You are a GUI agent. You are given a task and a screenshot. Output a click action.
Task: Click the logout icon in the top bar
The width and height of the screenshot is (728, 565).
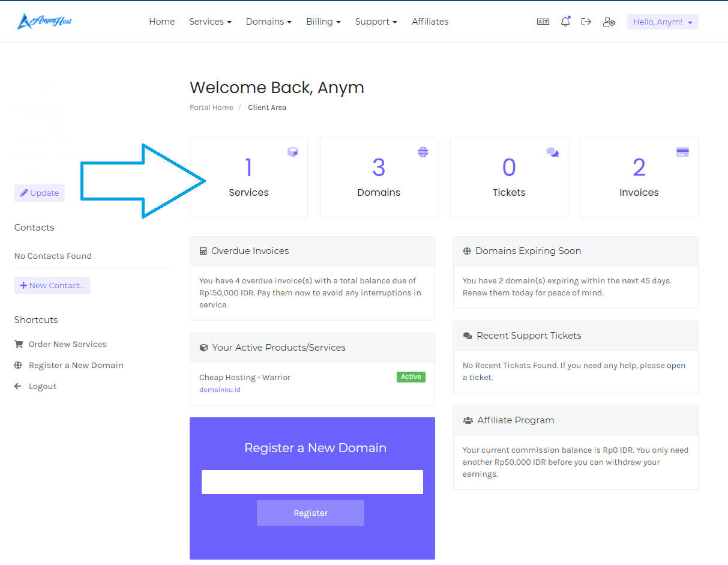(586, 21)
